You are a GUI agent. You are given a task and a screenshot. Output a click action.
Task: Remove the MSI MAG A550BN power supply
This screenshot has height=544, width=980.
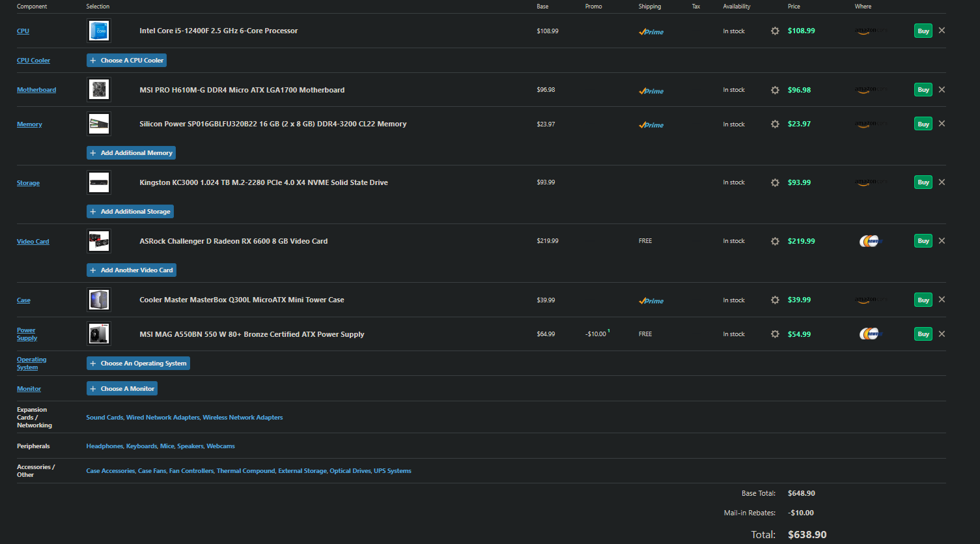(x=942, y=334)
